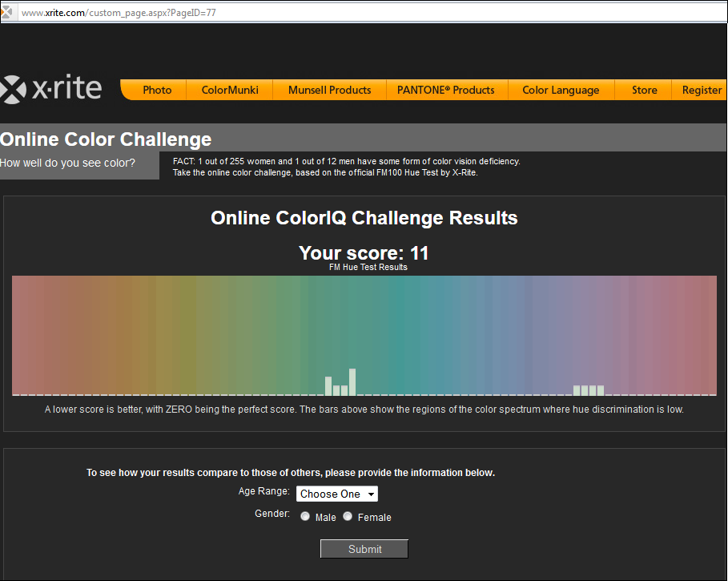
Task: Open the PANTONE Products menu tab
Action: (x=446, y=90)
